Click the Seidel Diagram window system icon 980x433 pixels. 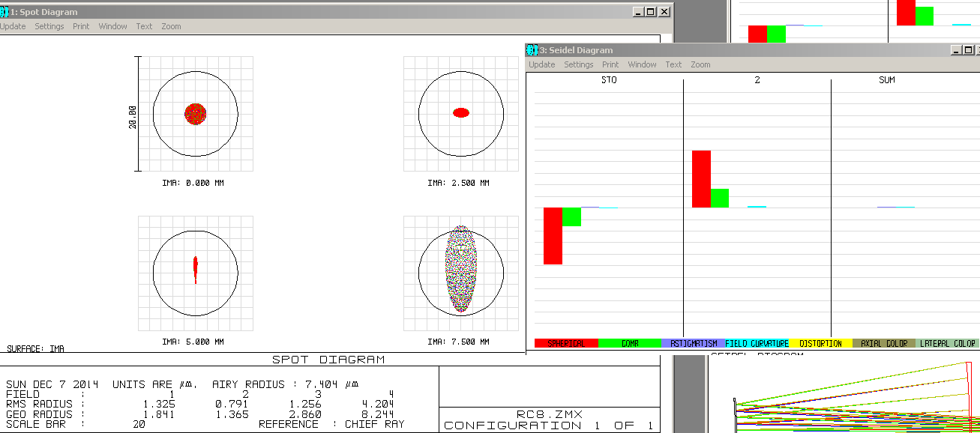[532, 50]
